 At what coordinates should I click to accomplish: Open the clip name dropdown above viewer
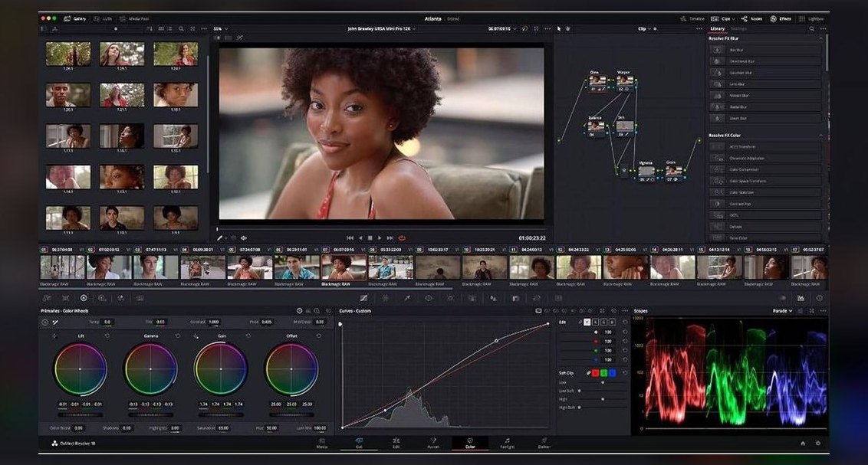381,29
